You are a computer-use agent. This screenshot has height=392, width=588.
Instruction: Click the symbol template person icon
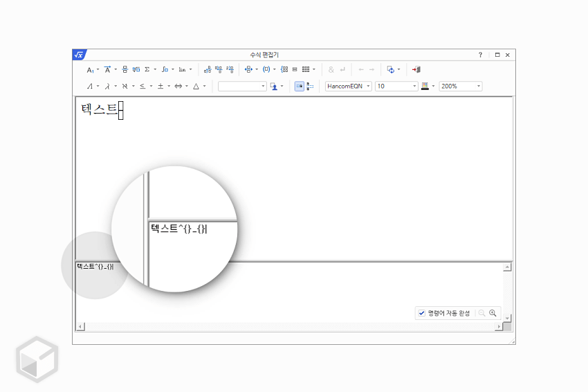click(274, 87)
